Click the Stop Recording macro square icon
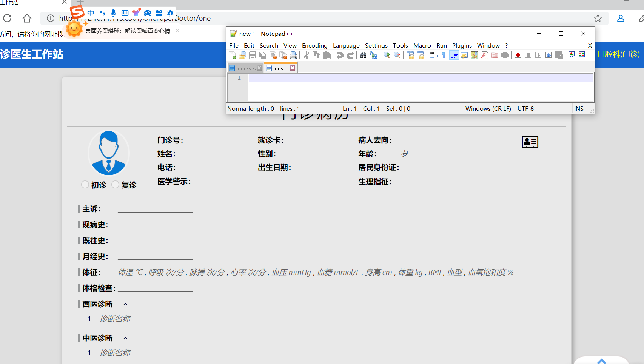The width and height of the screenshot is (644, 364). 528,55
